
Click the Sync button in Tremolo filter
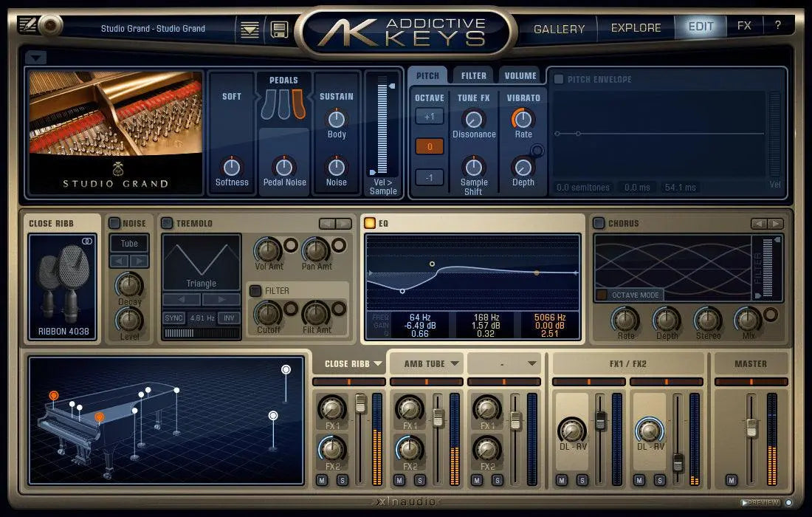pos(173,317)
